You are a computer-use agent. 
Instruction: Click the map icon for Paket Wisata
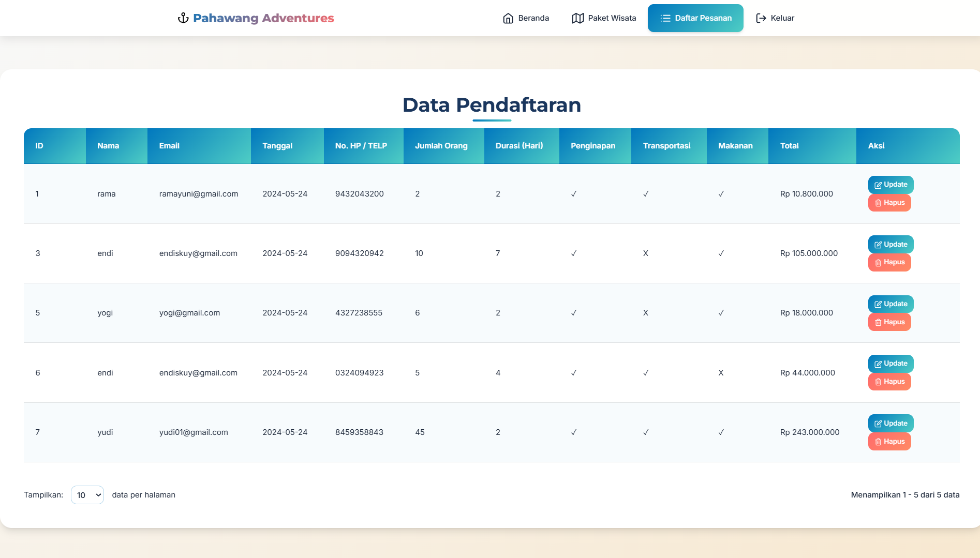578,18
